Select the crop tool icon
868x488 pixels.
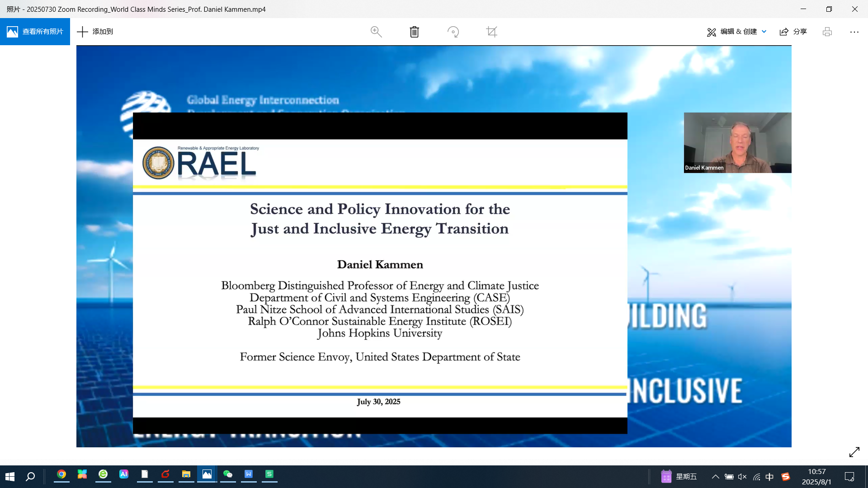pyautogui.click(x=491, y=32)
